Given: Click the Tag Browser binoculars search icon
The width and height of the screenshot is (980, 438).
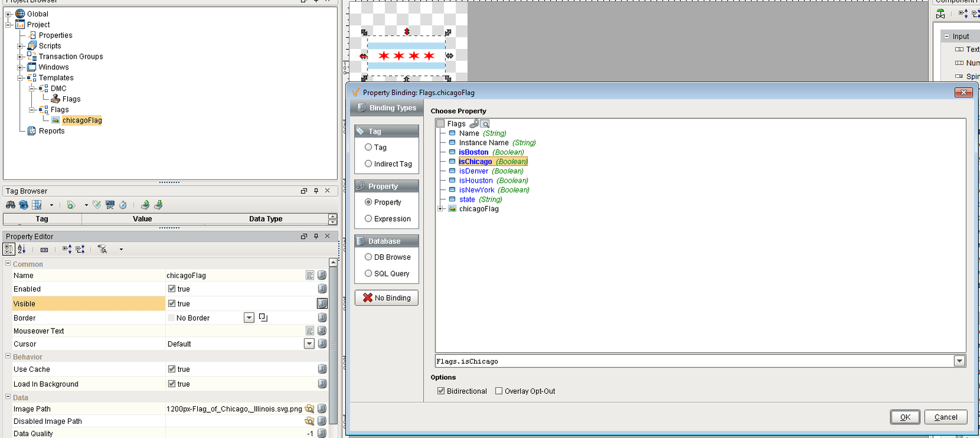Looking at the screenshot, I should point(10,205).
